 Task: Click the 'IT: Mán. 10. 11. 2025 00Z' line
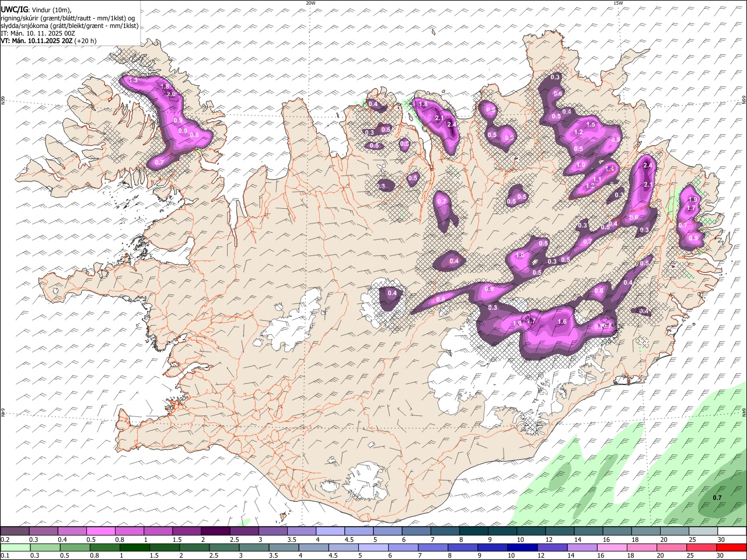38,33
